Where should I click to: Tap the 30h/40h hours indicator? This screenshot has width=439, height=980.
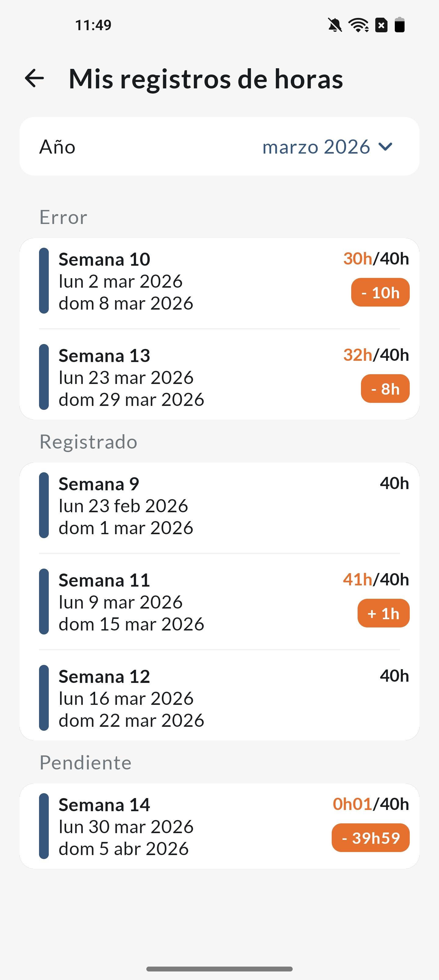click(376, 259)
